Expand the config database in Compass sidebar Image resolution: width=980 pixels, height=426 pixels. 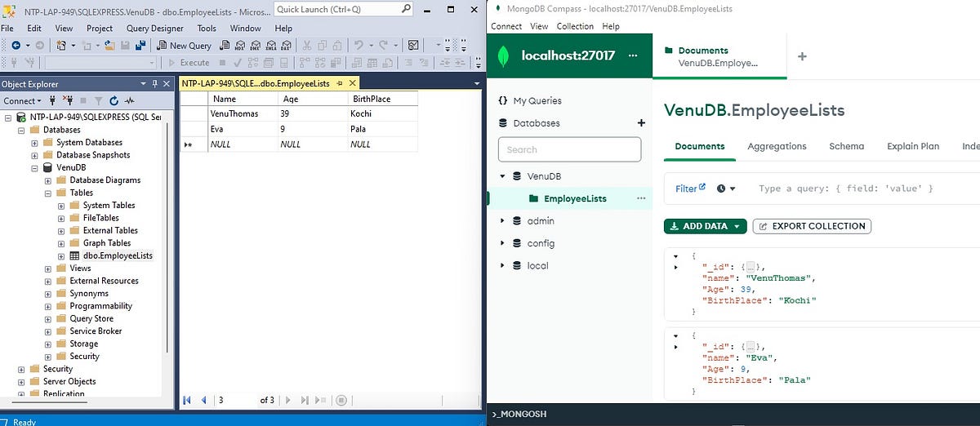click(502, 243)
